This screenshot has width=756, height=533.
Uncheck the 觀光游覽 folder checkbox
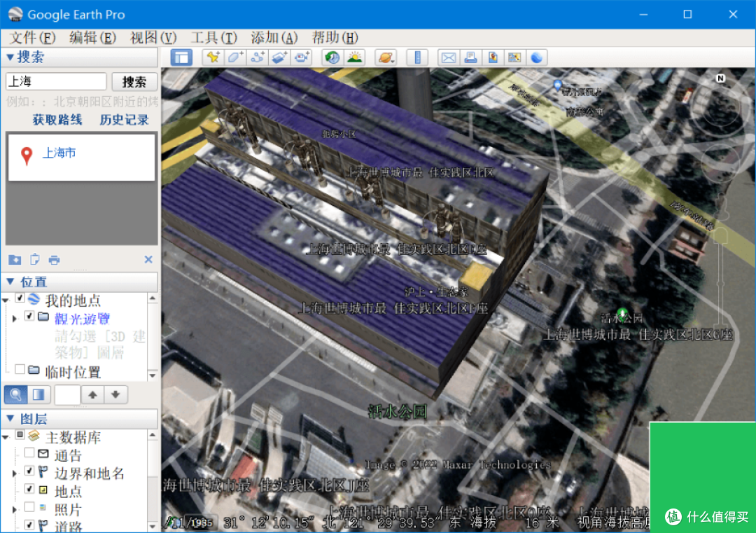(x=29, y=317)
